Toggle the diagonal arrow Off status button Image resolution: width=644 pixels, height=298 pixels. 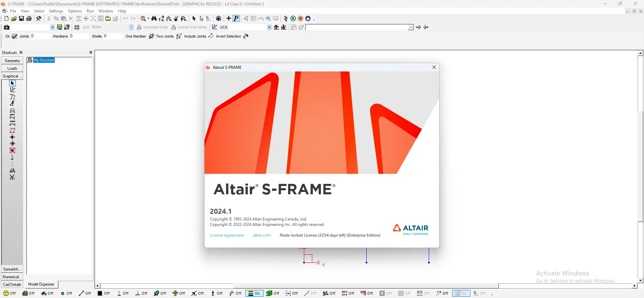click(x=442, y=293)
